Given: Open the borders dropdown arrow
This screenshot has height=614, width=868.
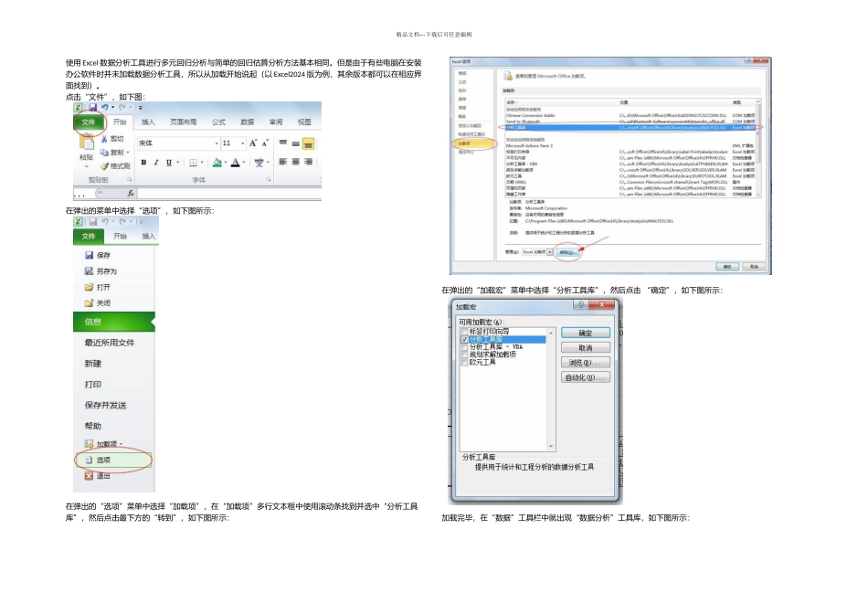Looking at the screenshot, I should 202,163.
